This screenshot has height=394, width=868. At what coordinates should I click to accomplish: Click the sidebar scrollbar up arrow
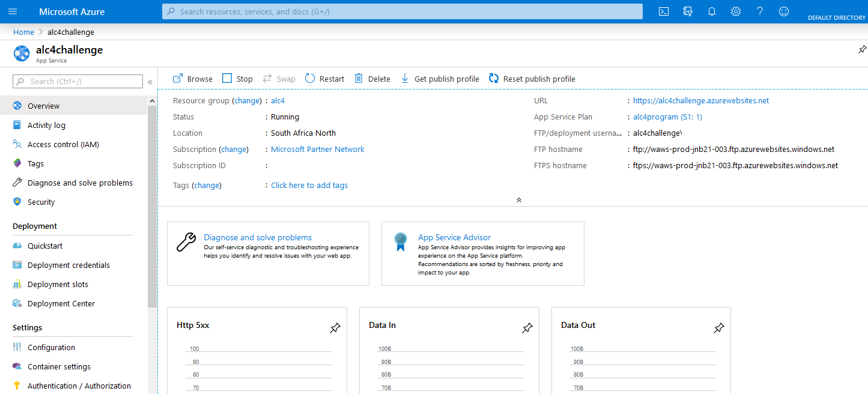click(x=152, y=101)
